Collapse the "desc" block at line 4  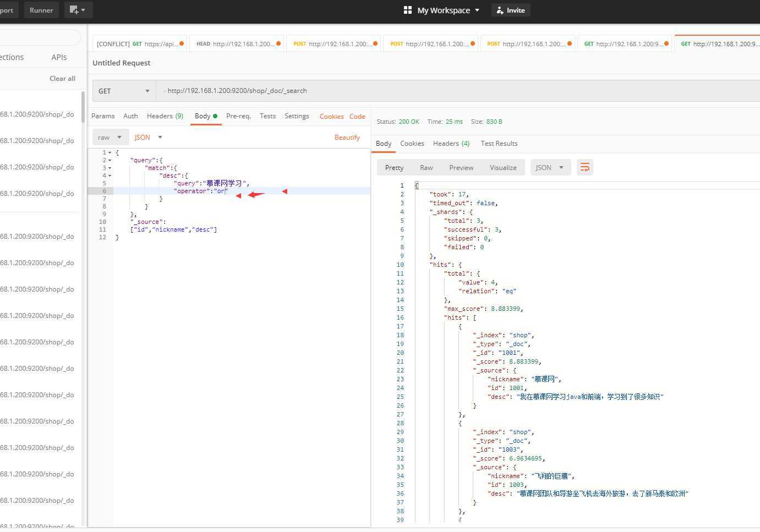[x=110, y=175]
